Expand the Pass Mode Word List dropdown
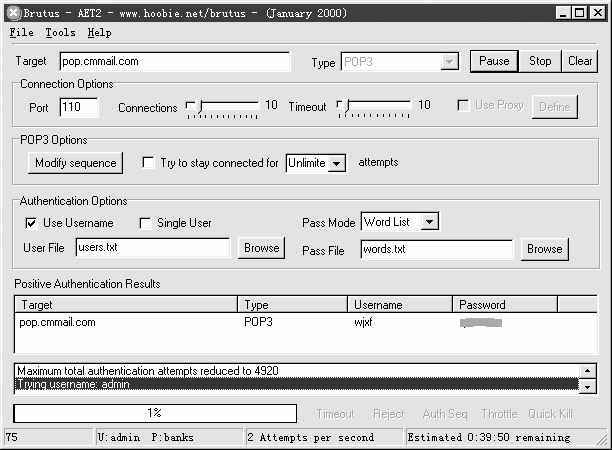The width and height of the screenshot is (612, 450). 429,222
